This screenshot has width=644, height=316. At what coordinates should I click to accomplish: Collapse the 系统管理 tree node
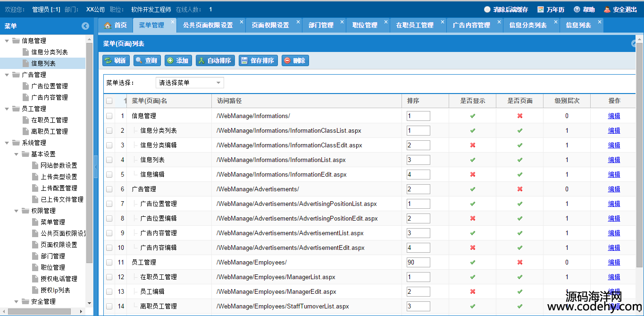tap(7, 143)
